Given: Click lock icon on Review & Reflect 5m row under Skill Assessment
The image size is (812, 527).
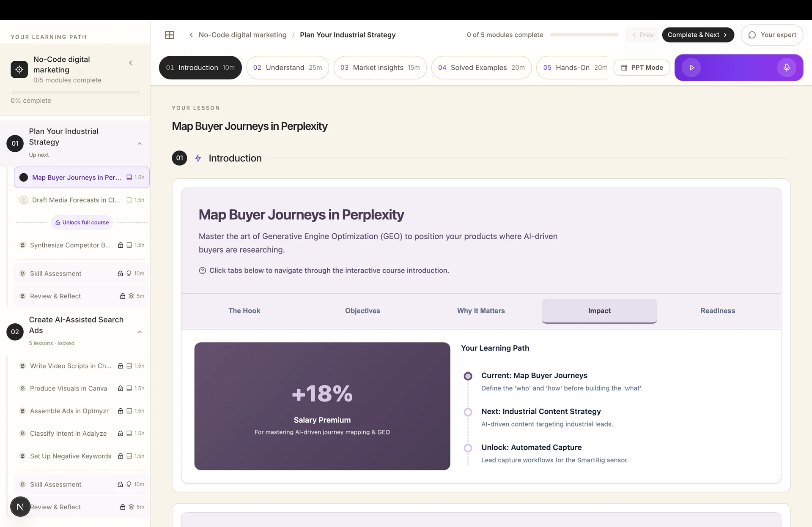Looking at the screenshot, I should [x=123, y=296].
